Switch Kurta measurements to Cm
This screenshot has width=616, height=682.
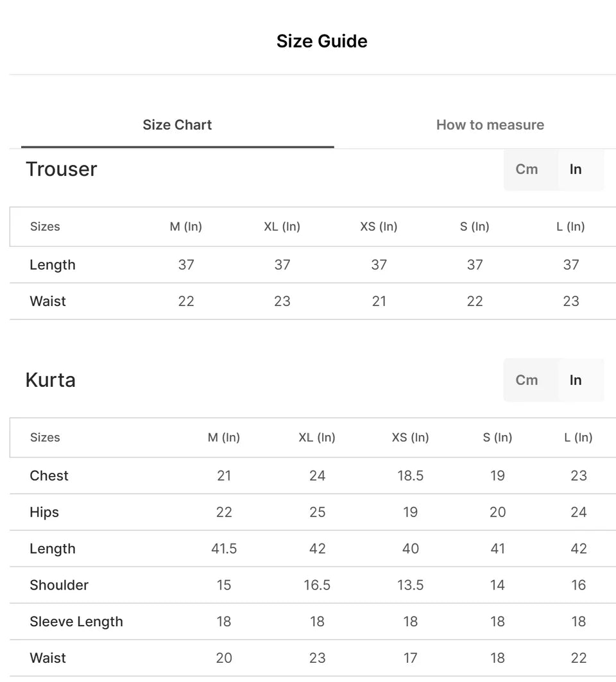click(x=527, y=380)
